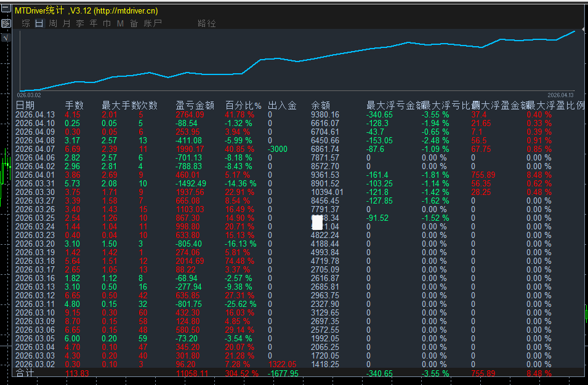Image resolution: width=588 pixels, height=385 pixels.
Task: Click the 路径 path button
Action: [207, 23]
